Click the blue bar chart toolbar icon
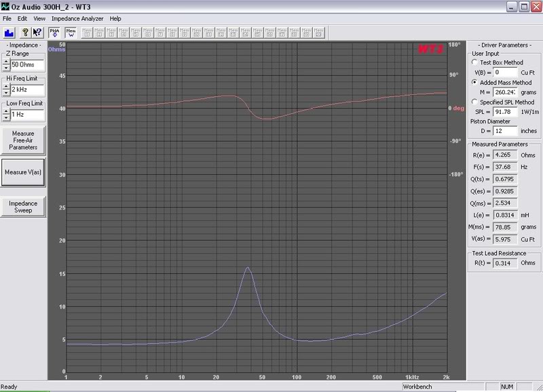The image size is (543, 392). click(9, 32)
